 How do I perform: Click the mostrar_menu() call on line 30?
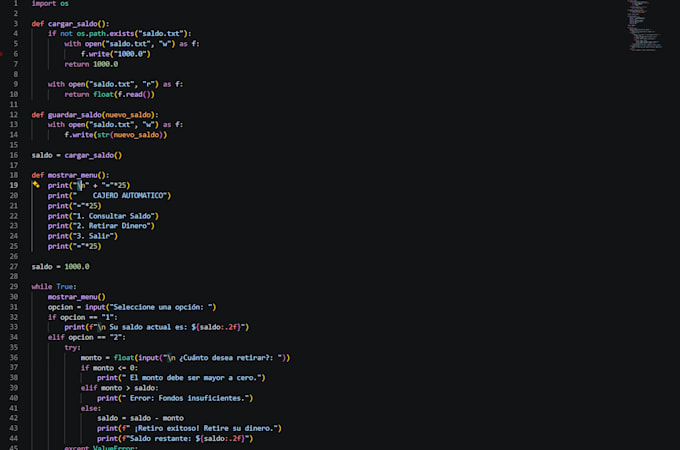[77, 297]
